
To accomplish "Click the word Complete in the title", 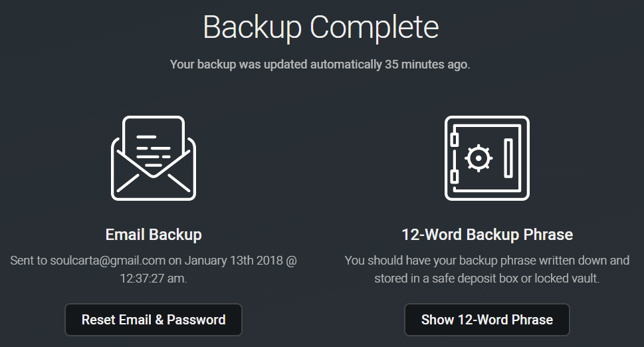I will point(374,27).
